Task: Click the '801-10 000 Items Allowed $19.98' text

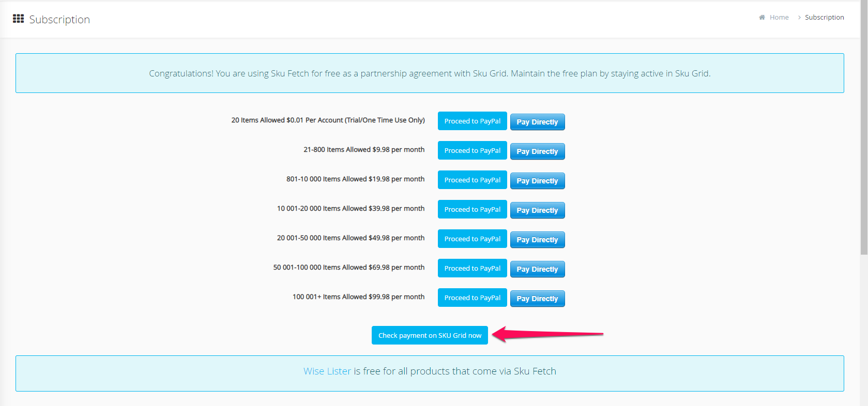Action: [x=355, y=179]
